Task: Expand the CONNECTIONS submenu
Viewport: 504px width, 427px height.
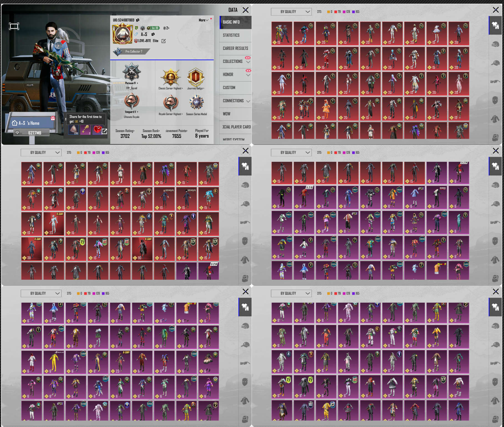Action: [x=235, y=101]
